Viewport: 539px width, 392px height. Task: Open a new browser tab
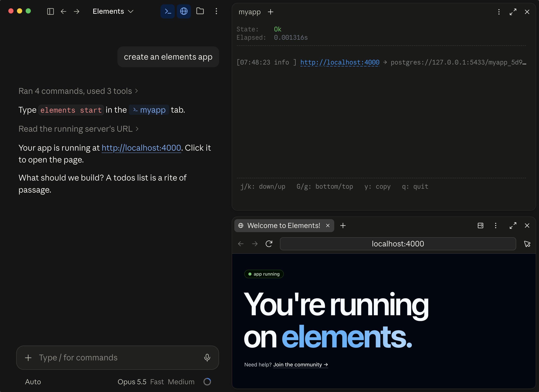[x=343, y=226]
